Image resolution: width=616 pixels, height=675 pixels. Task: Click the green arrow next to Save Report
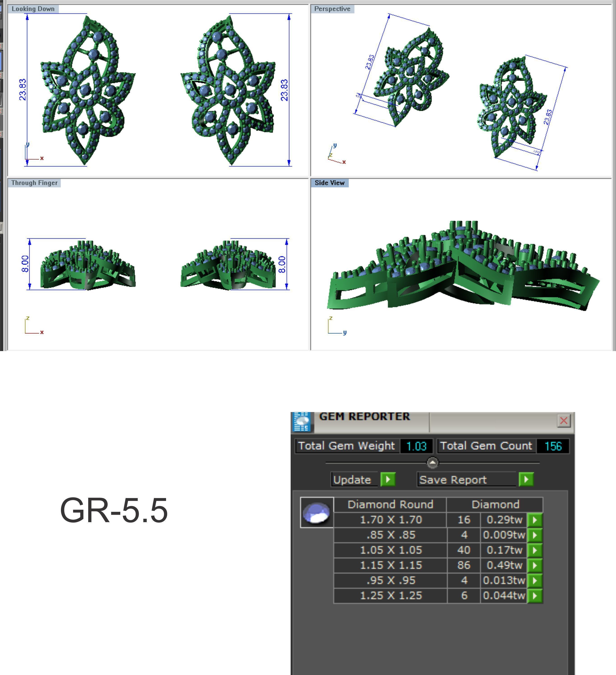526,479
